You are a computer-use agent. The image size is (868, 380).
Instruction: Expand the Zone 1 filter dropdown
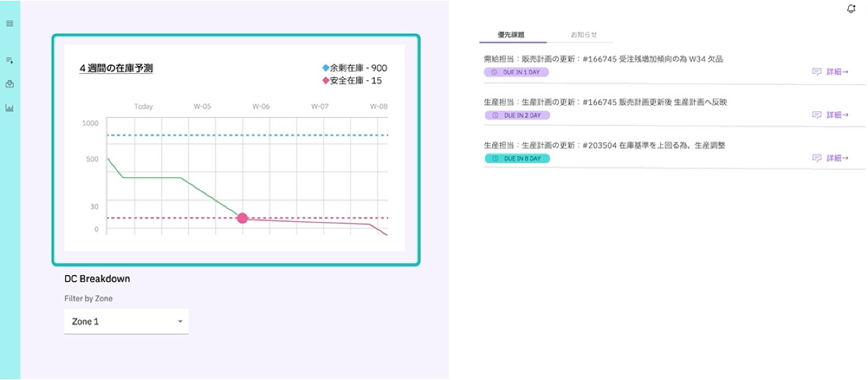(x=126, y=321)
